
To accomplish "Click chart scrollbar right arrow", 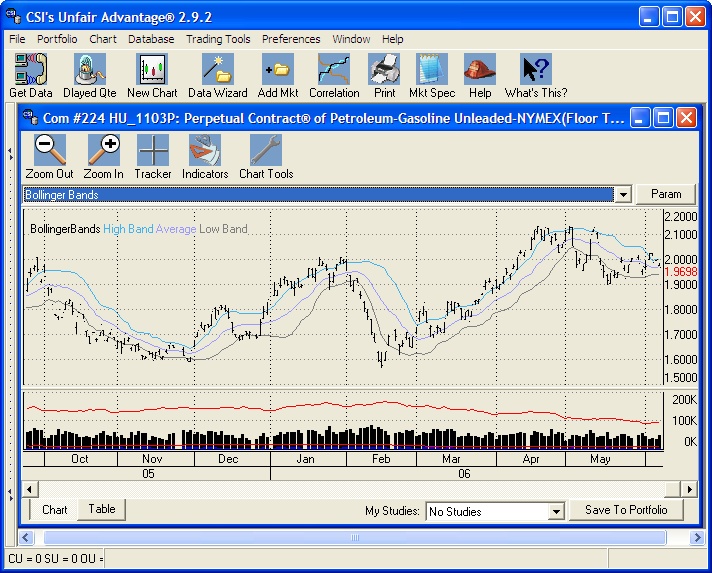I will 690,489.
